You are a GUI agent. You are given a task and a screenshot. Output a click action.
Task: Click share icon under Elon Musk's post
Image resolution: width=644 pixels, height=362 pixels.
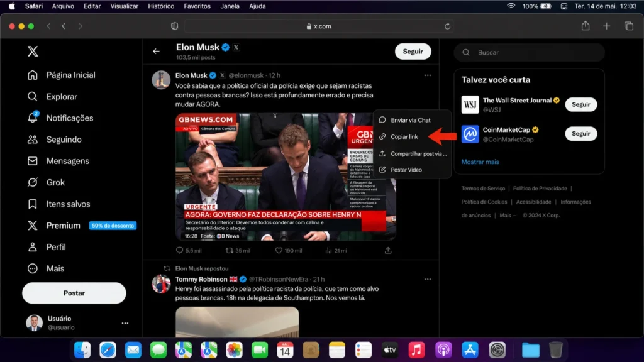point(388,250)
